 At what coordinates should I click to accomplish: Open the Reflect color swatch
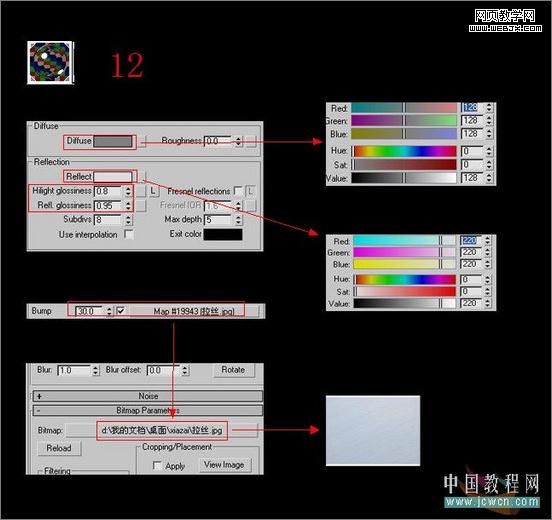(113, 176)
